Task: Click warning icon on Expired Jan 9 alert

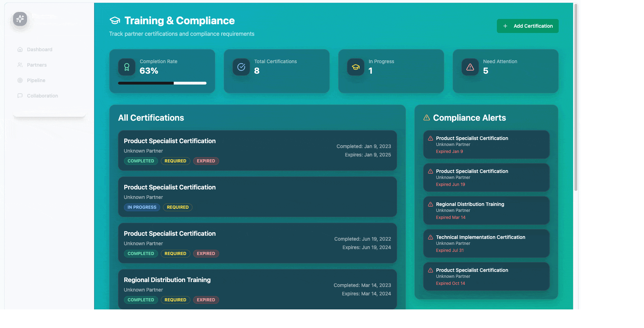Action: [431, 138]
